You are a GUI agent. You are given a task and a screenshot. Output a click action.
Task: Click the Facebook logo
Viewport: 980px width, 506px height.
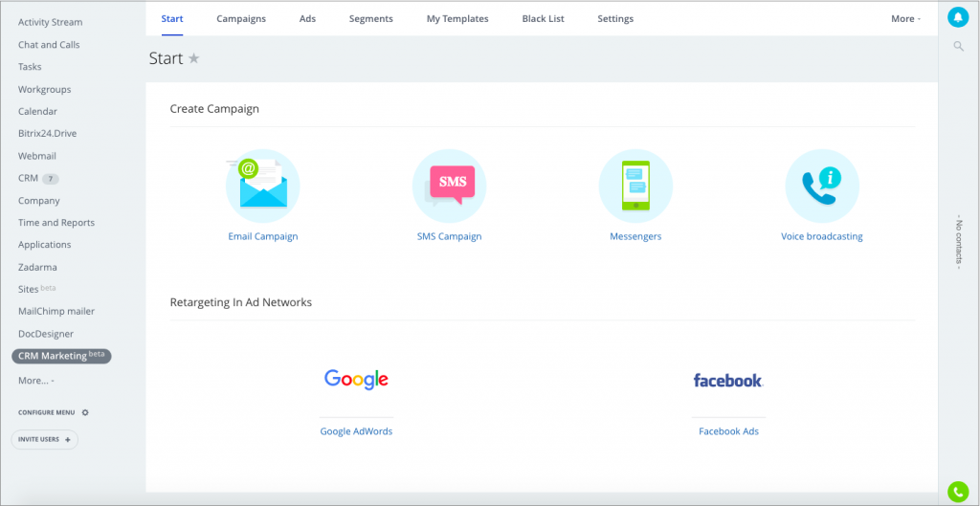coord(728,380)
